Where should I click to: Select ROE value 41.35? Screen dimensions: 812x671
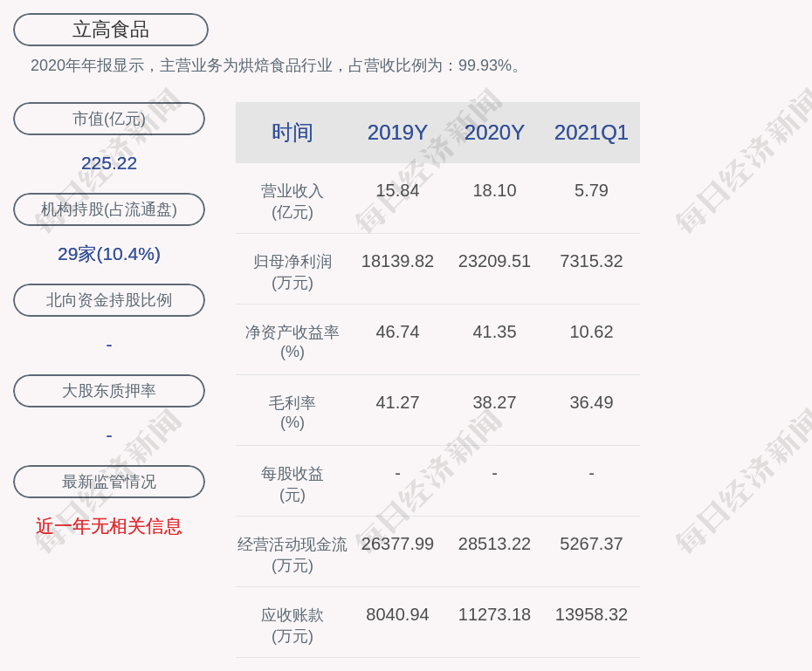494,332
